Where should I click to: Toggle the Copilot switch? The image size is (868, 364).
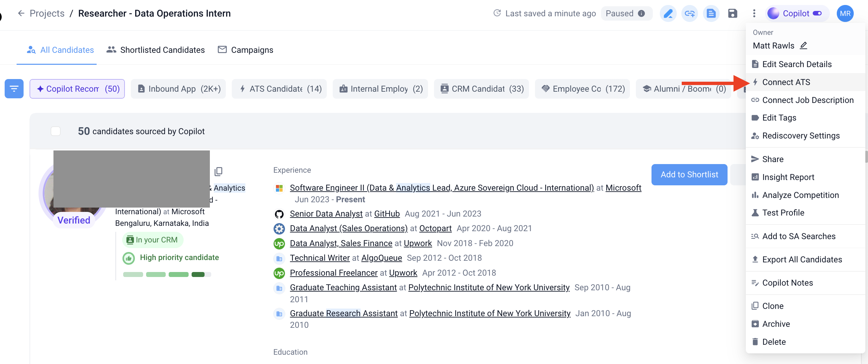tap(817, 14)
